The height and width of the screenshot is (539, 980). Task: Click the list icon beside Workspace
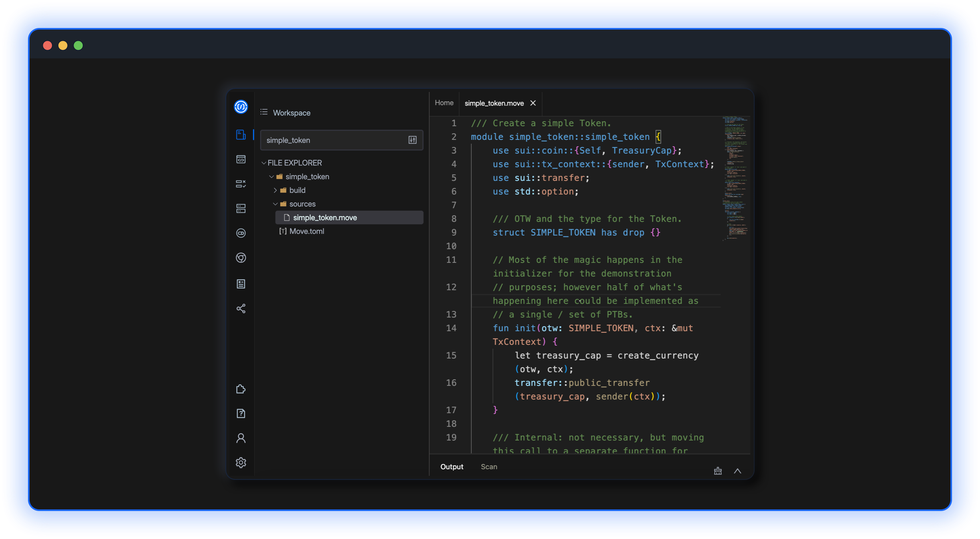264,112
